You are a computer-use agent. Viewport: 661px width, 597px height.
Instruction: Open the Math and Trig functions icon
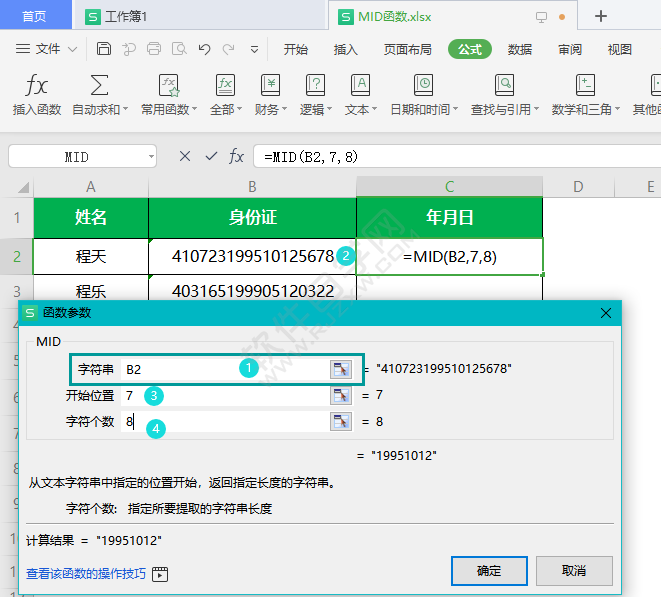pyautogui.click(x=585, y=85)
